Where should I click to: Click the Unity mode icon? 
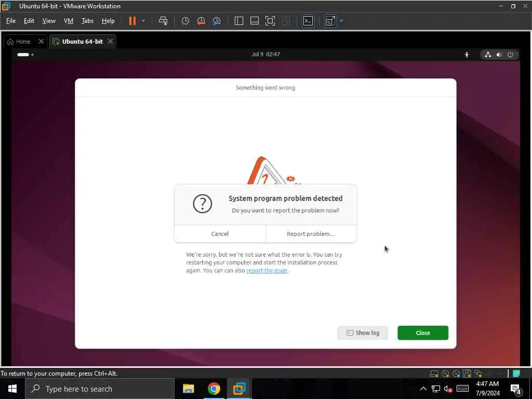pos(286,21)
